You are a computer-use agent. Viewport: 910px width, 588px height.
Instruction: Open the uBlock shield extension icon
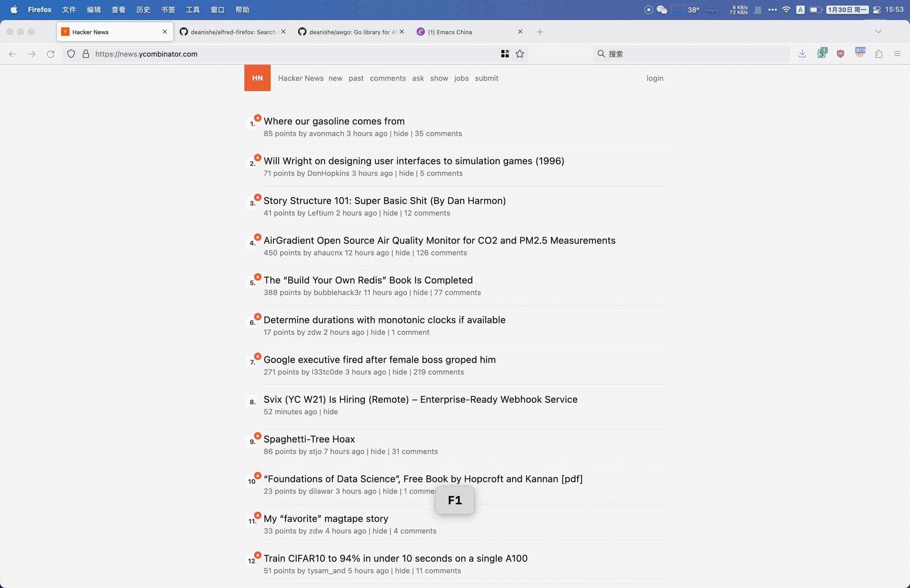click(840, 54)
